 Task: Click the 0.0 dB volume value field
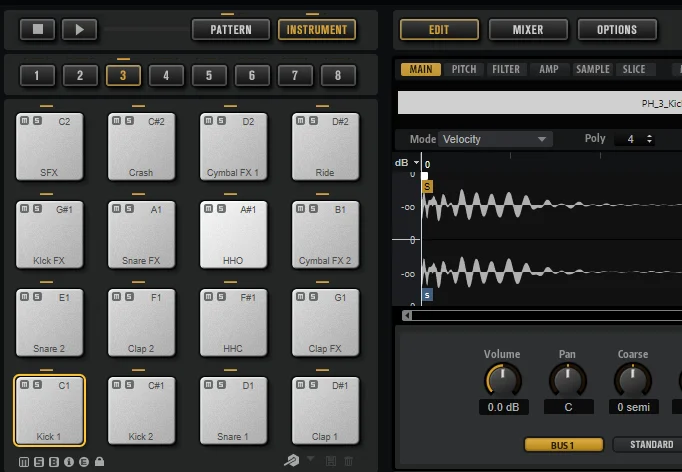[504, 407]
